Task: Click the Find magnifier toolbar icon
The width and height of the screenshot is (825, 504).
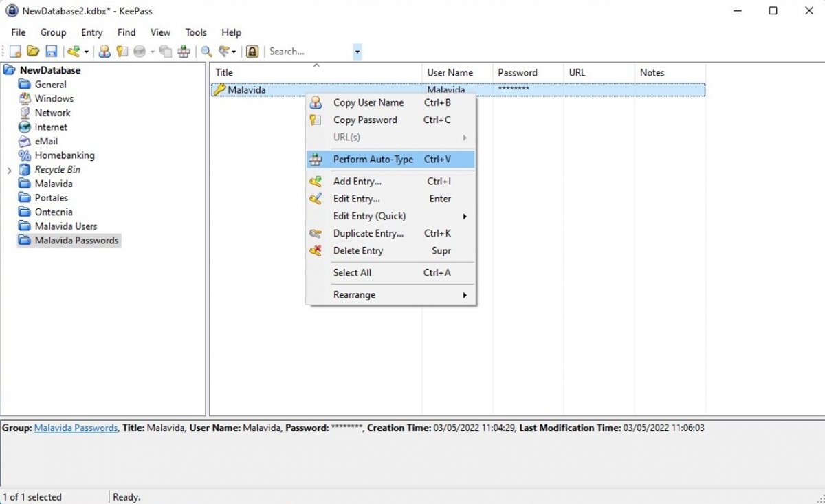Action: [206, 52]
